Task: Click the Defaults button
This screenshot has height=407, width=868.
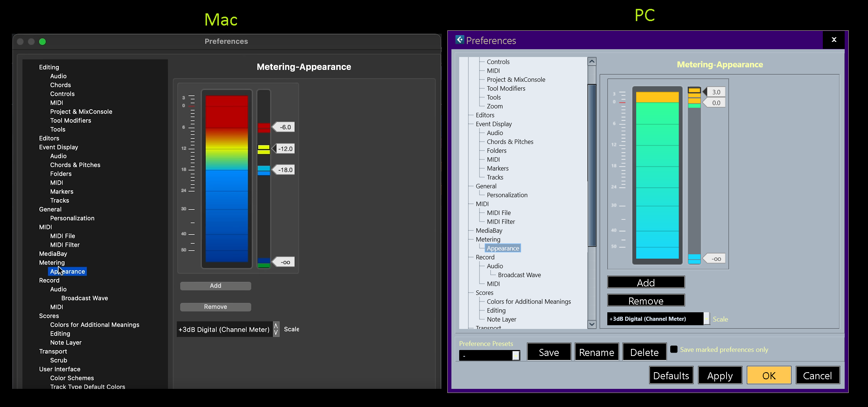Action: point(671,376)
